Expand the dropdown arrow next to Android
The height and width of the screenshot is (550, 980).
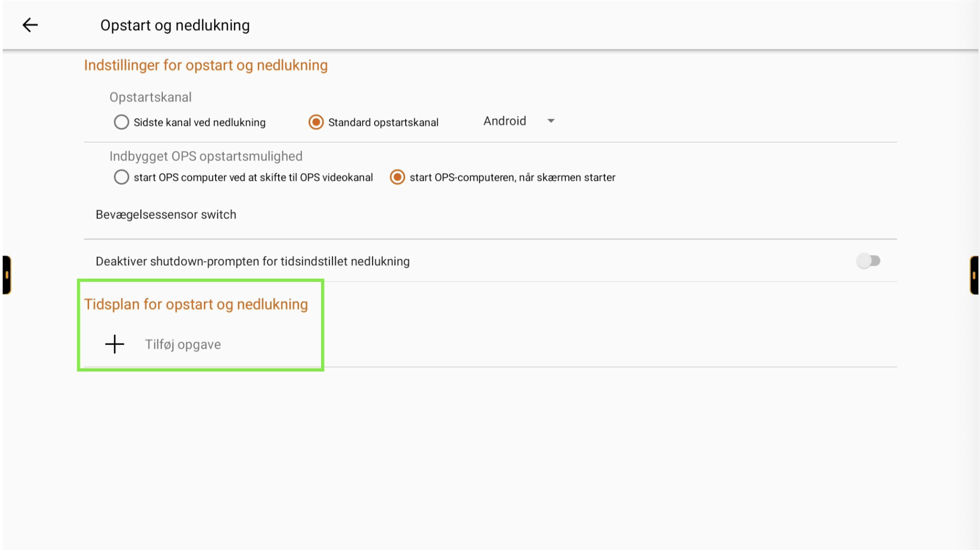[551, 121]
